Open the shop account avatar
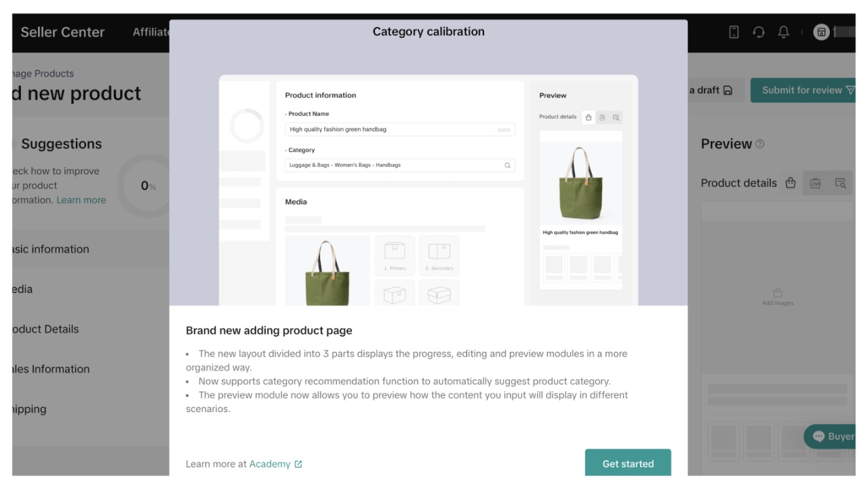The height and width of the screenshot is (488, 868). pyautogui.click(x=821, y=32)
